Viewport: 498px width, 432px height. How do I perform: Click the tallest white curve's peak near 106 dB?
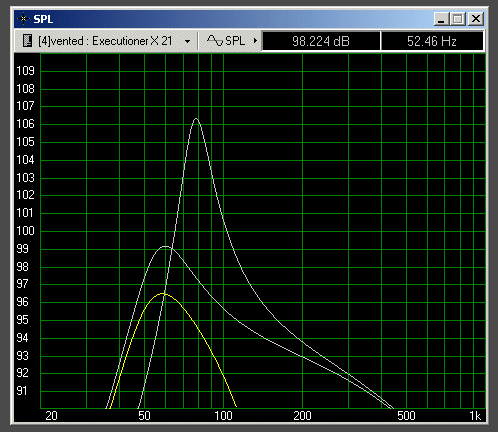tap(196, 119)
